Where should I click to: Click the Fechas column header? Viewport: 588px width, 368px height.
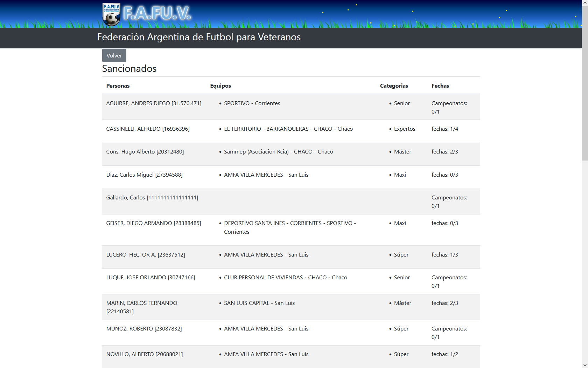click(x=440, y=86)
